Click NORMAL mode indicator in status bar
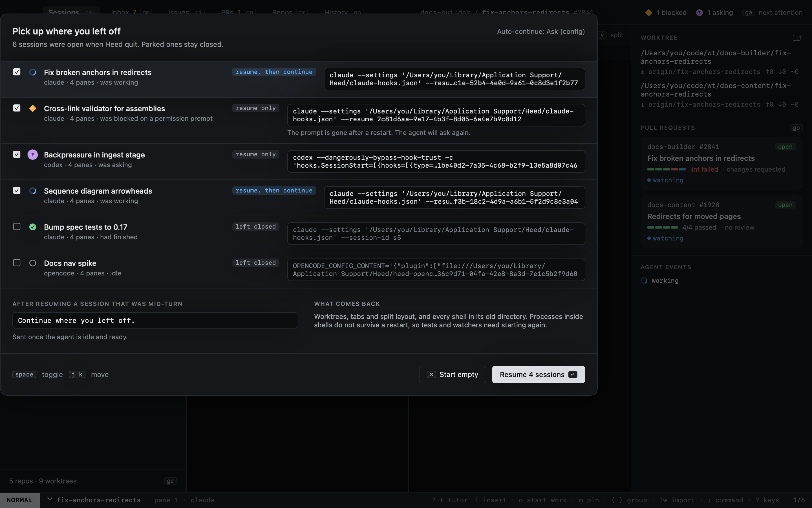 pos(20,500)
